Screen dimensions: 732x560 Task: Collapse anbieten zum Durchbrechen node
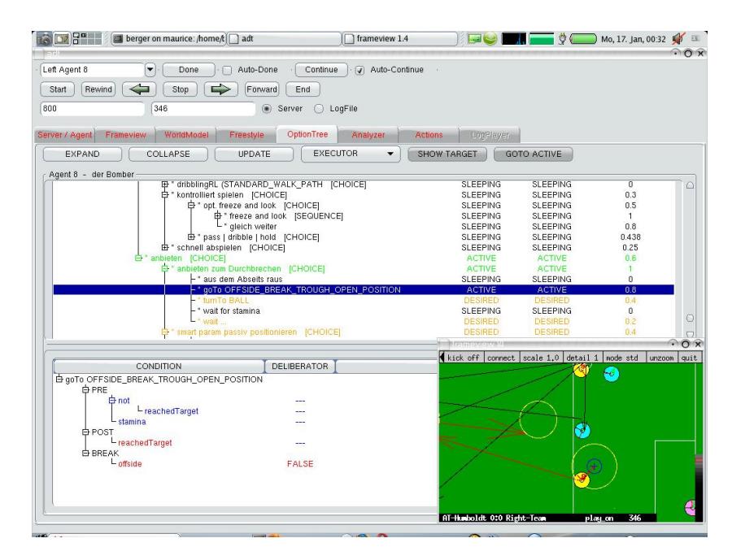point(165,269)
